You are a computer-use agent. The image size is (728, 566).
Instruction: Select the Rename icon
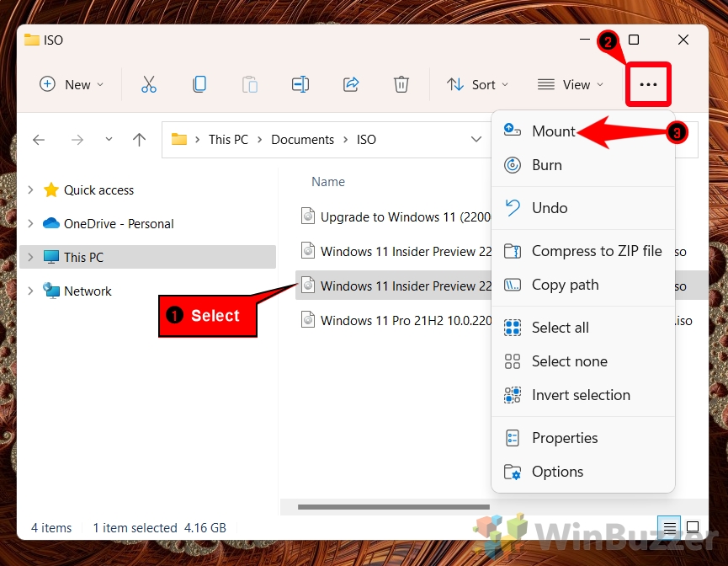click(x=300, y=84)
